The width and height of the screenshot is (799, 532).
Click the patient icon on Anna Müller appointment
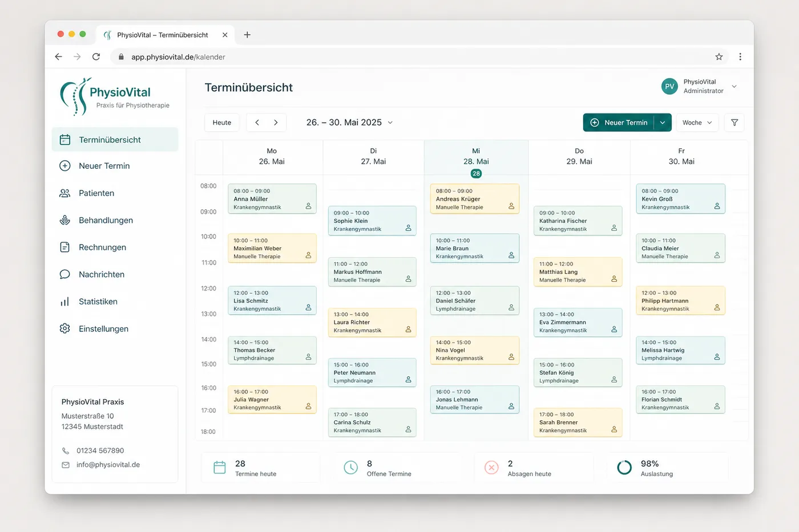(308, 206)
